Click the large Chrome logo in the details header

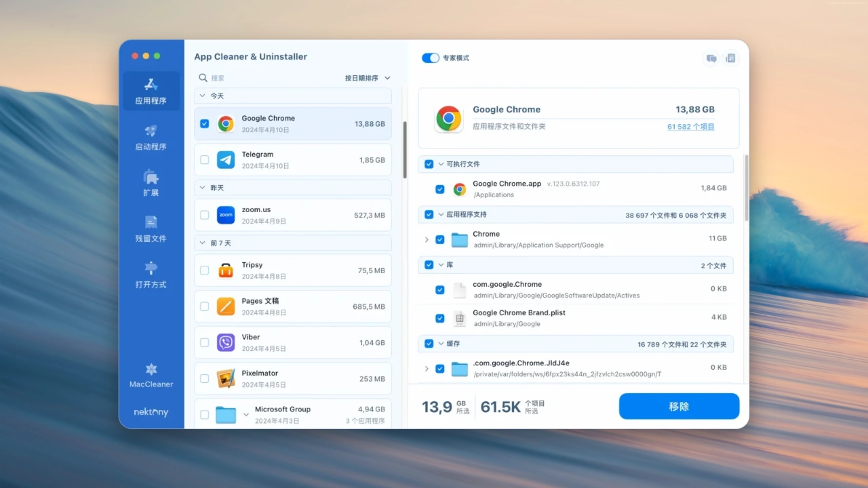pos(448,118)
